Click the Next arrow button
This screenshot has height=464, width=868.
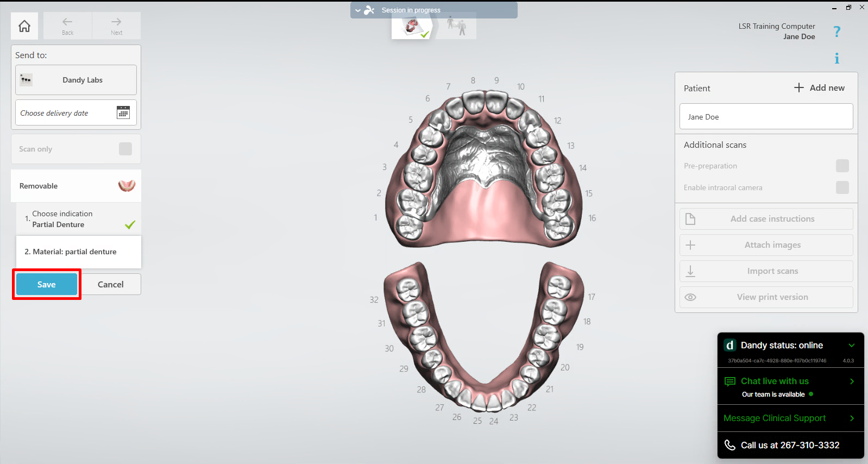(x=116, y=26)
